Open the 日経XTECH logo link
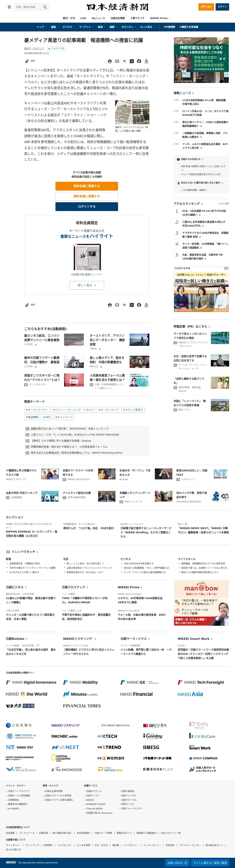 [107, 736]
